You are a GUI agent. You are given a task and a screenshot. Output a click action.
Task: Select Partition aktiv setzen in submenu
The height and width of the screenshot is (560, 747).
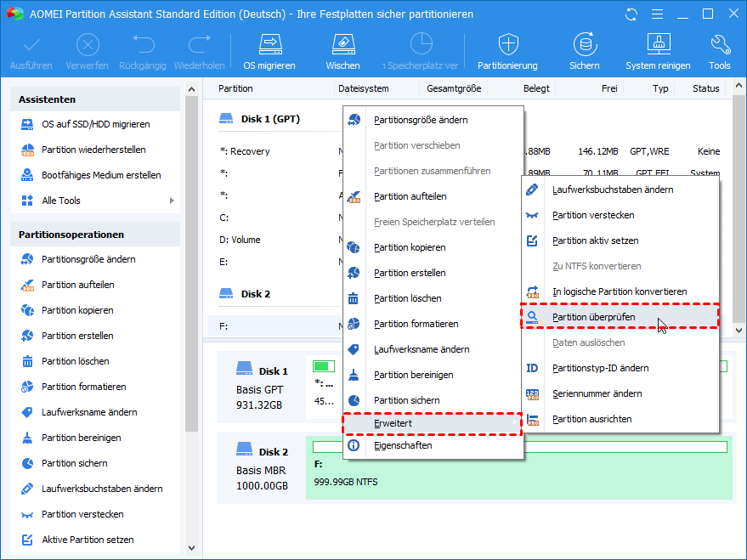point(620,240)
